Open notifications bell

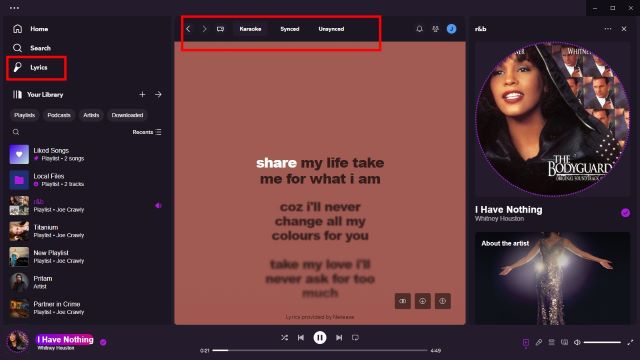419,29
